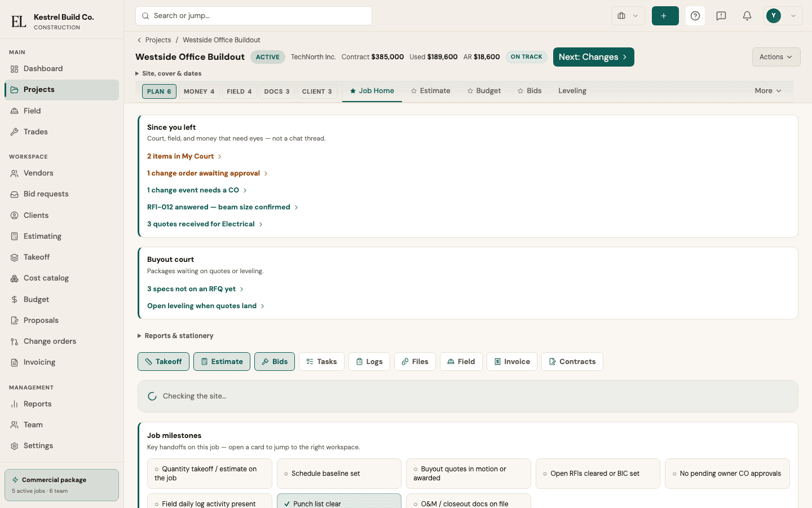Select the FIELD 4 group chip
The image size is (812, 508).
point(239,91)
